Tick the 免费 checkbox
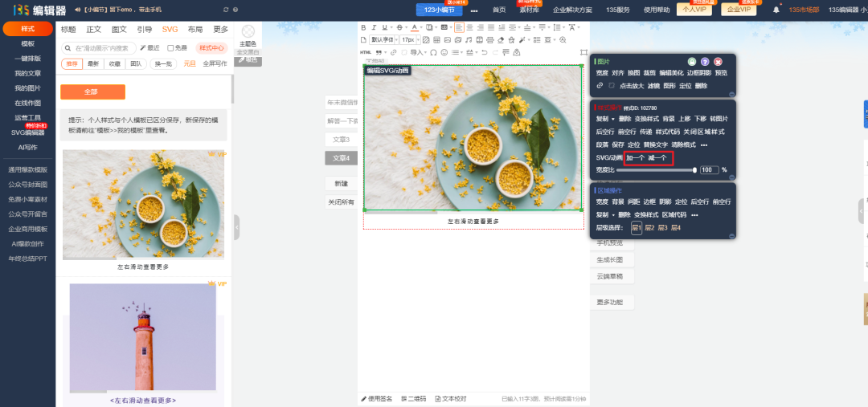The width and height of the screenshot is (868, 407). [x=170, y=48]
